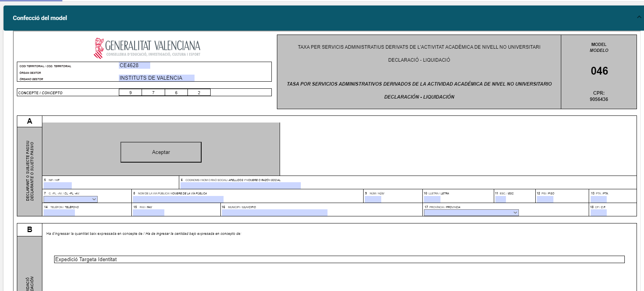Click the section B label
This screenshot has height=291, width=644.
29,230
